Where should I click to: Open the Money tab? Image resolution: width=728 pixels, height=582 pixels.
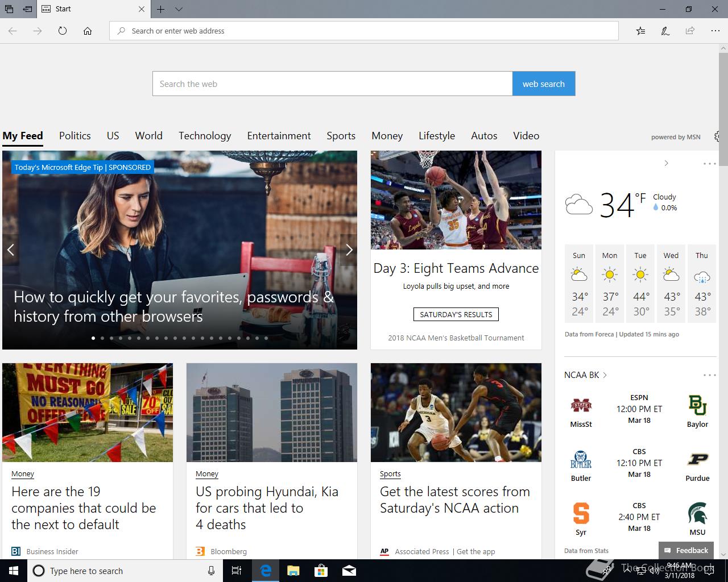tap(387, 136)
